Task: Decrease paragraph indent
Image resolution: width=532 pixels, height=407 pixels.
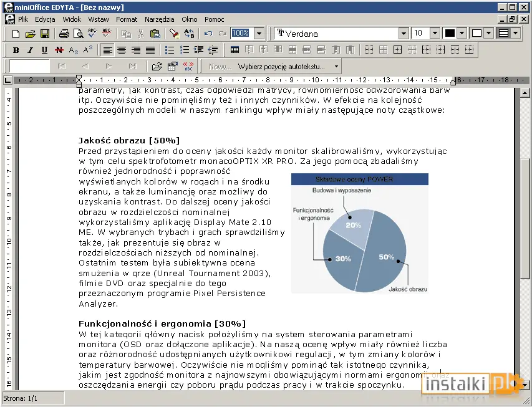Action: point(213,50)
